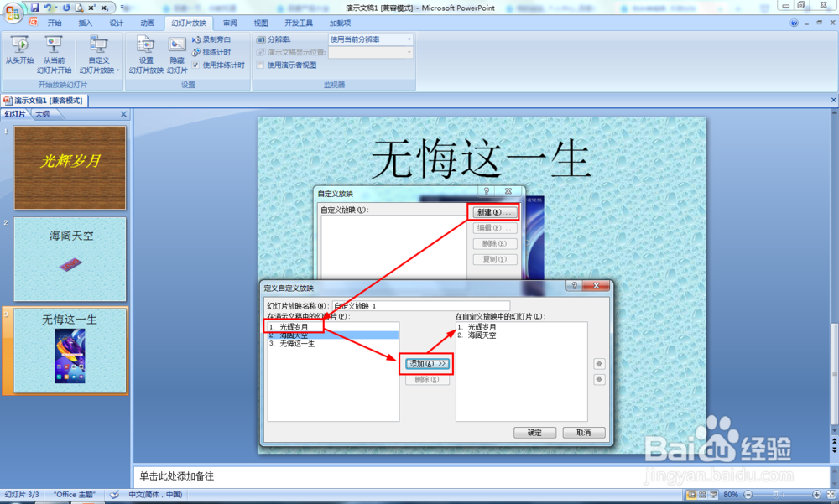This screenshot has height=504, width=839.
Task: Start slideshow from beginning (从头开始)
Action: click(x=20, y=50)
